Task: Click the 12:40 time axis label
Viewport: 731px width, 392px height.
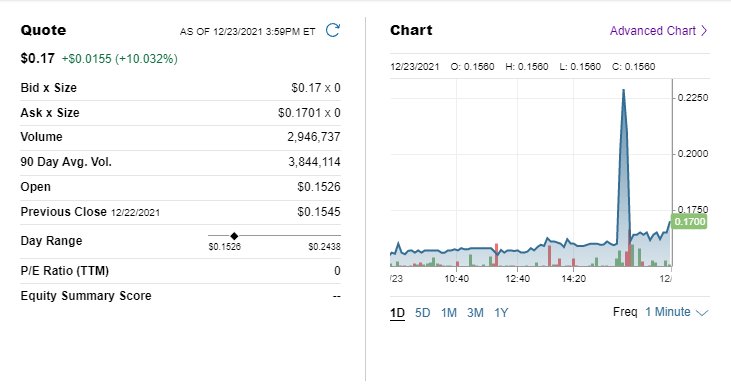Action: [517, 279]
